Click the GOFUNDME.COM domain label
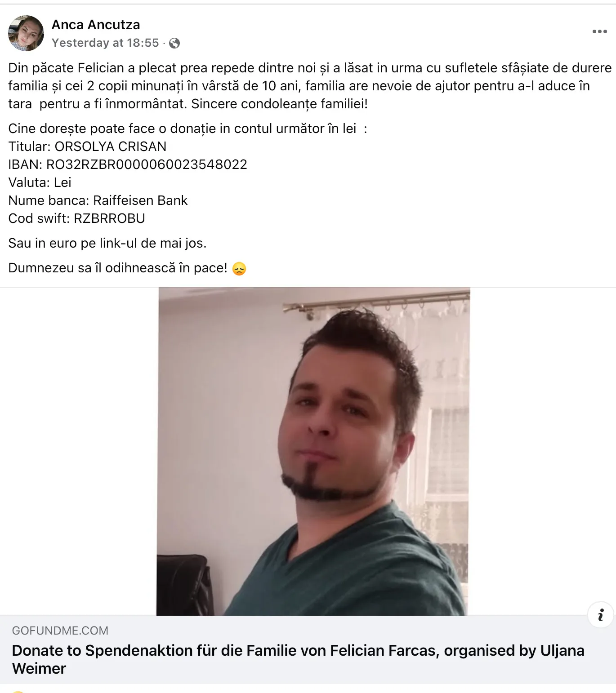616x693 pixels. coord(60,631)
